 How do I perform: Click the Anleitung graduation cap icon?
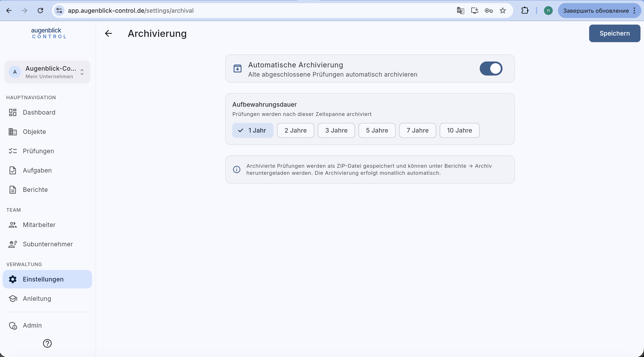tap(13, 298)
